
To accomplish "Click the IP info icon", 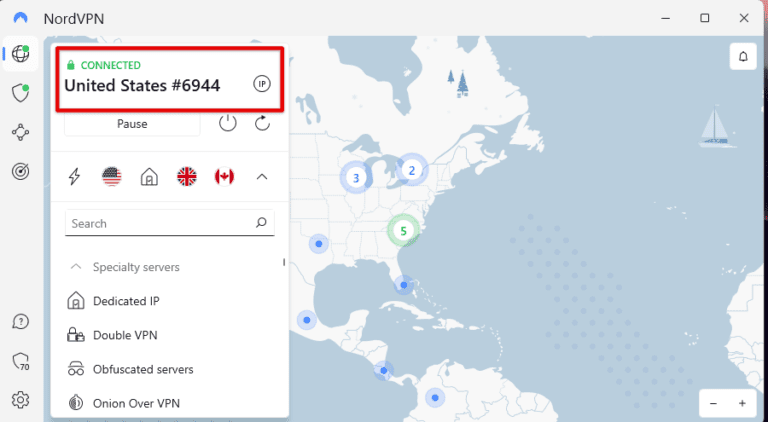I will 262,84.
